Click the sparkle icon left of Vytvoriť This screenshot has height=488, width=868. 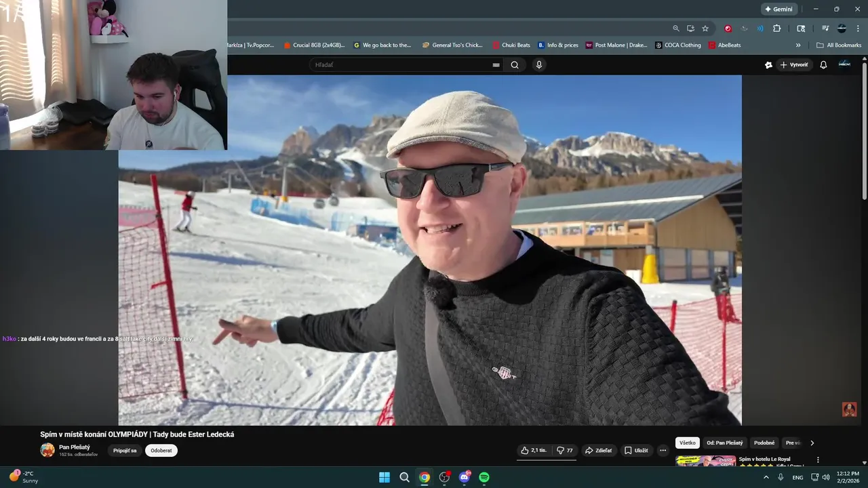point(768,65)
